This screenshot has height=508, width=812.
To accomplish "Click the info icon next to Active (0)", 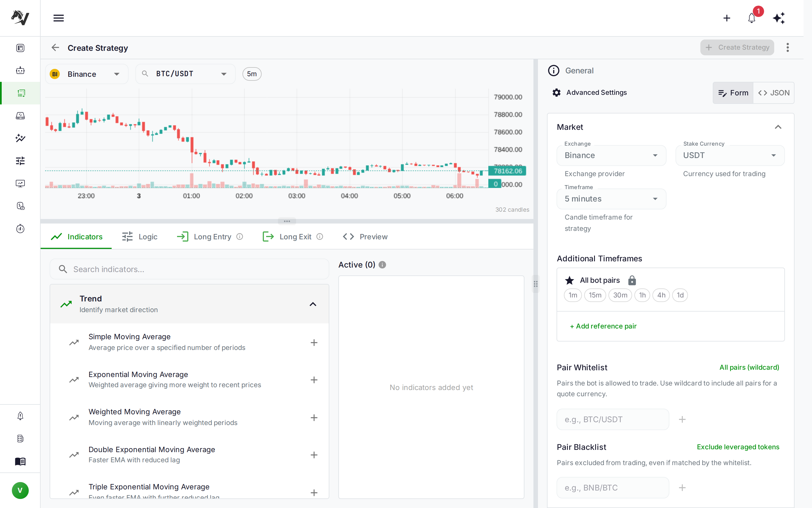I will (382, 265).
